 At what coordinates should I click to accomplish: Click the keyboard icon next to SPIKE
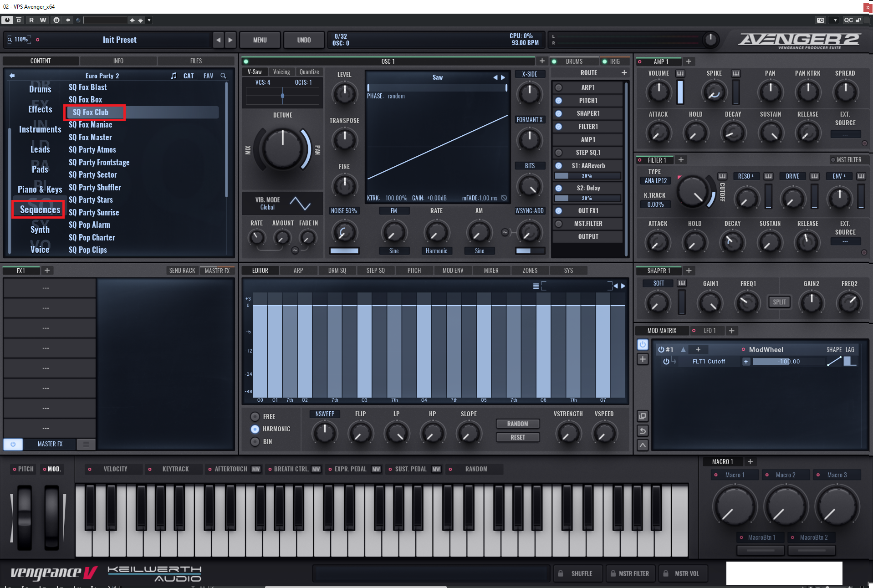[x=735, y=73]
